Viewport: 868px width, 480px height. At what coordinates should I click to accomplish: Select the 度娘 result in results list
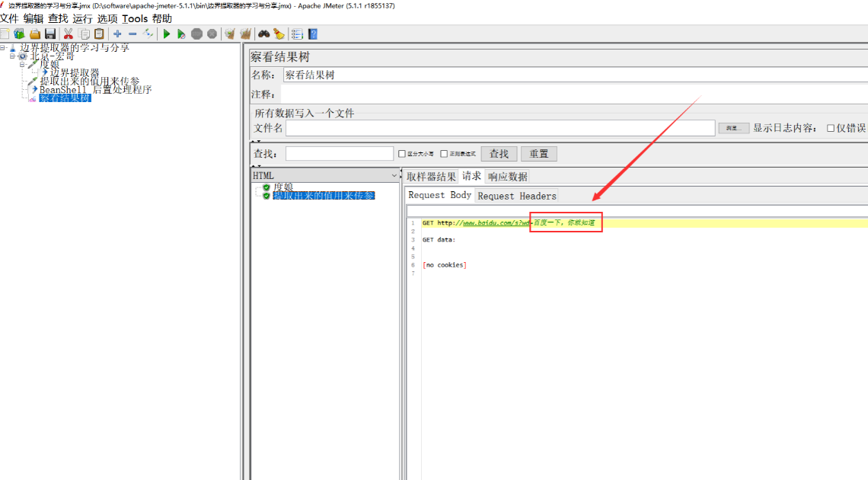(283, 187)
